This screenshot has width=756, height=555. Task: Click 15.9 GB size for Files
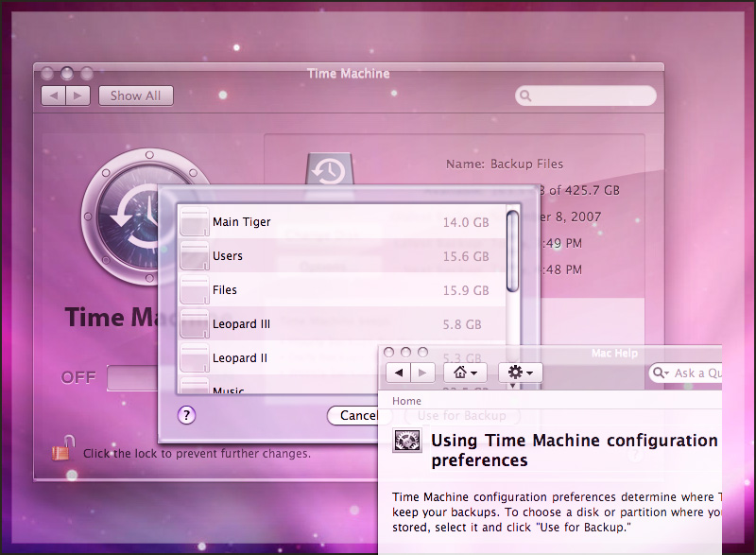[x=466, y=290]
